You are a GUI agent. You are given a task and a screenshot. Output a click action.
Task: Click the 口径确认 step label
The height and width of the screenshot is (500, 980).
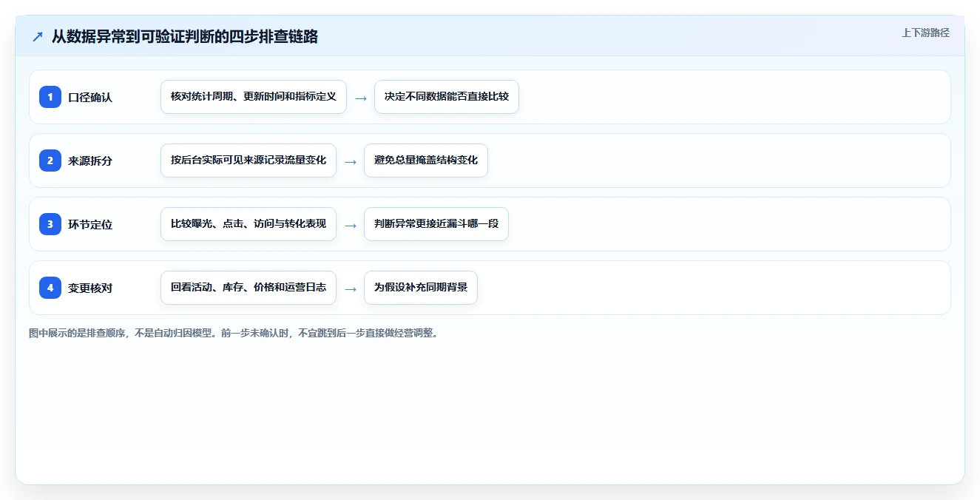coord(90,97)
